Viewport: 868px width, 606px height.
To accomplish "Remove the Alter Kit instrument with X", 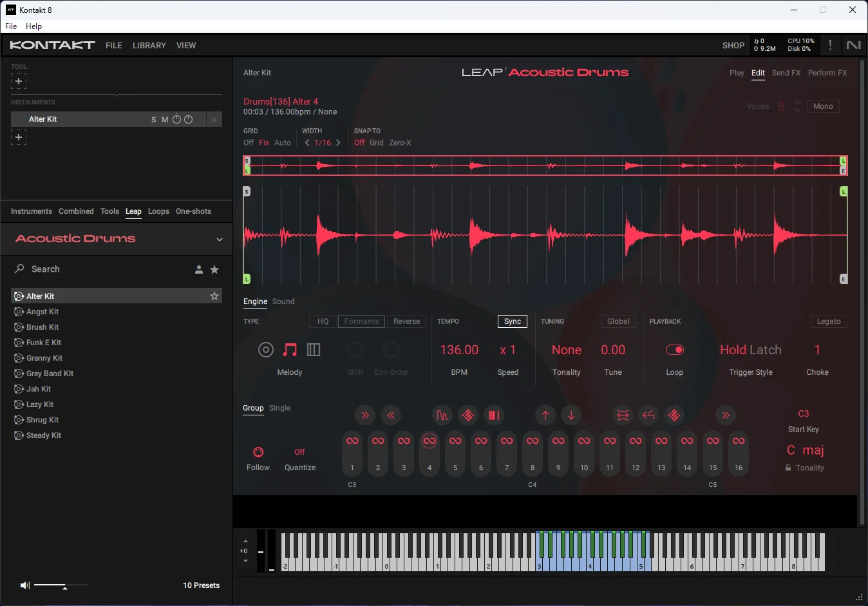I will [214, 119].
